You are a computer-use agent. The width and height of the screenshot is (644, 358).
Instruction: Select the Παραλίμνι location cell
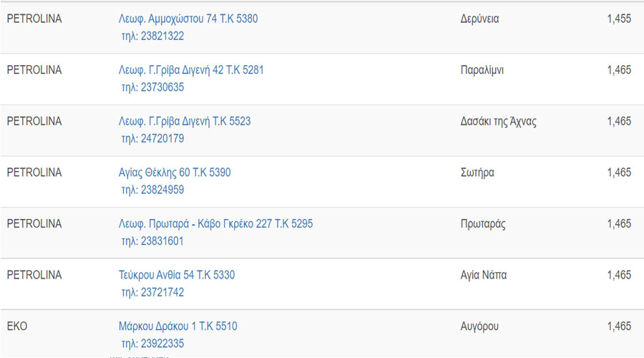click(x=482, y=70)
